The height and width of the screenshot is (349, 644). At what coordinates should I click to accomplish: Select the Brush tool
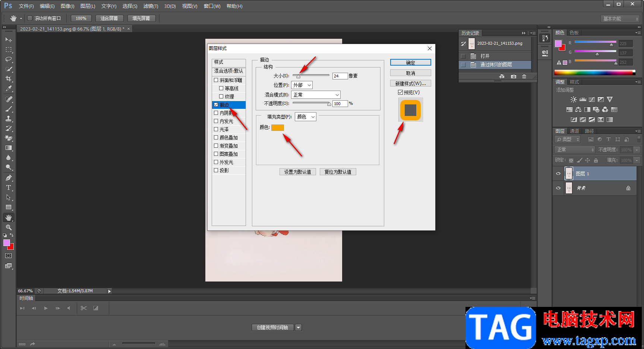[x=9, y=109]
